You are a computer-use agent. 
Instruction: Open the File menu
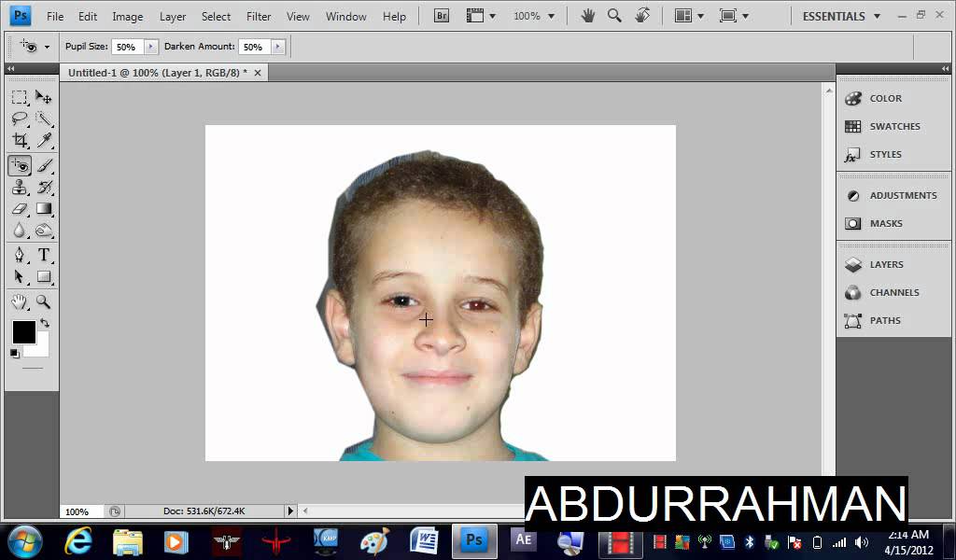coord(55,17)
